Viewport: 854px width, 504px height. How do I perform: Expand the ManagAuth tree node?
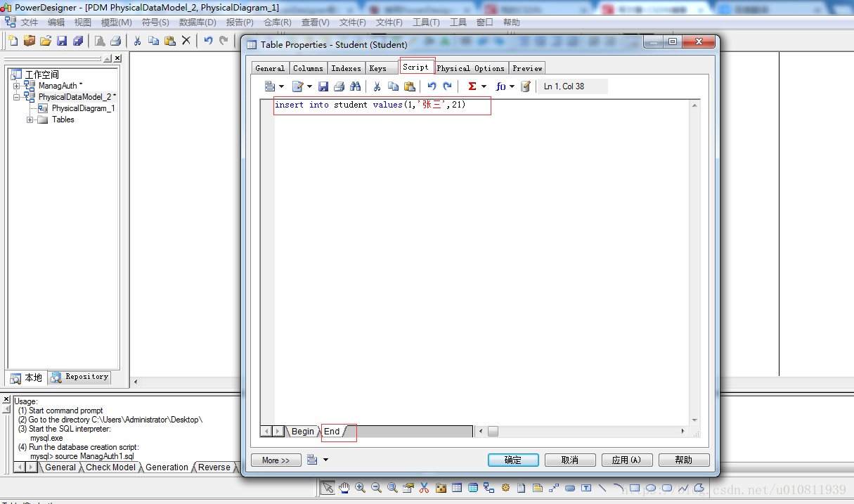(x=17, y=86)
